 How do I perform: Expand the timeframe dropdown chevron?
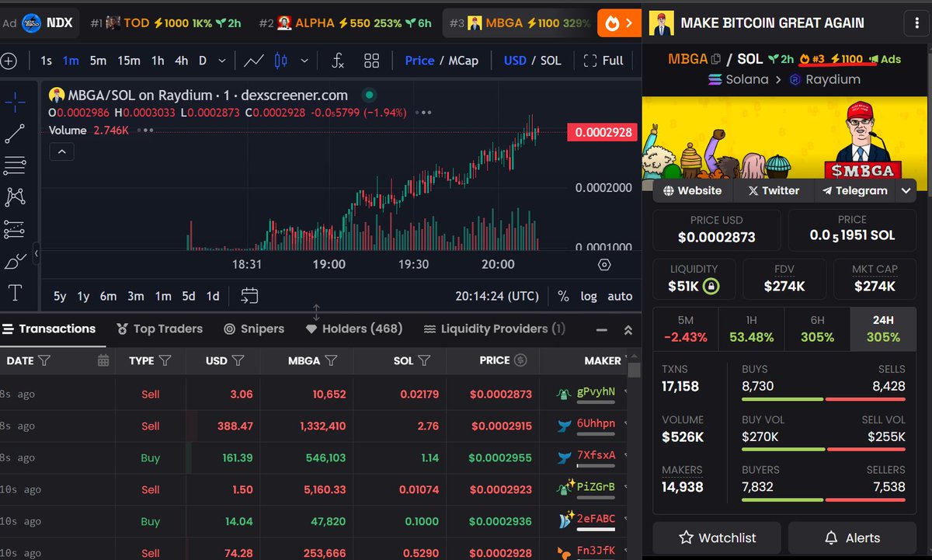[x=222, y=61]
